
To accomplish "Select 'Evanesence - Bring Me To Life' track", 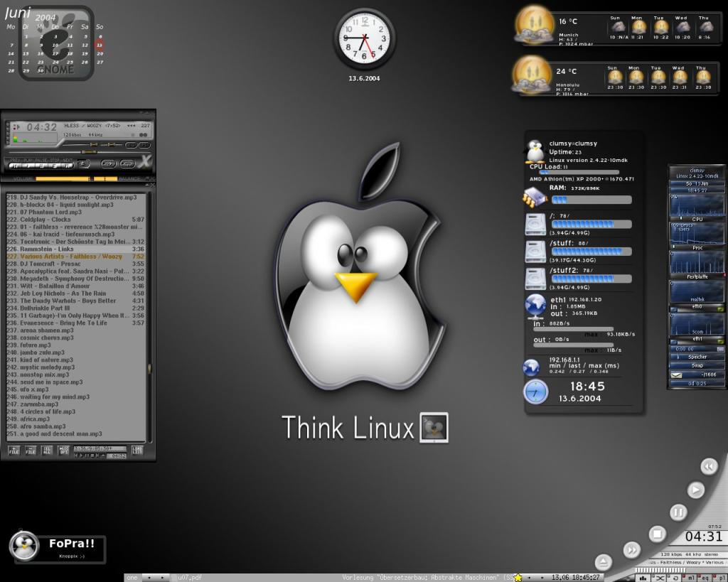I will pyautogui.click(x=75, y=323).
